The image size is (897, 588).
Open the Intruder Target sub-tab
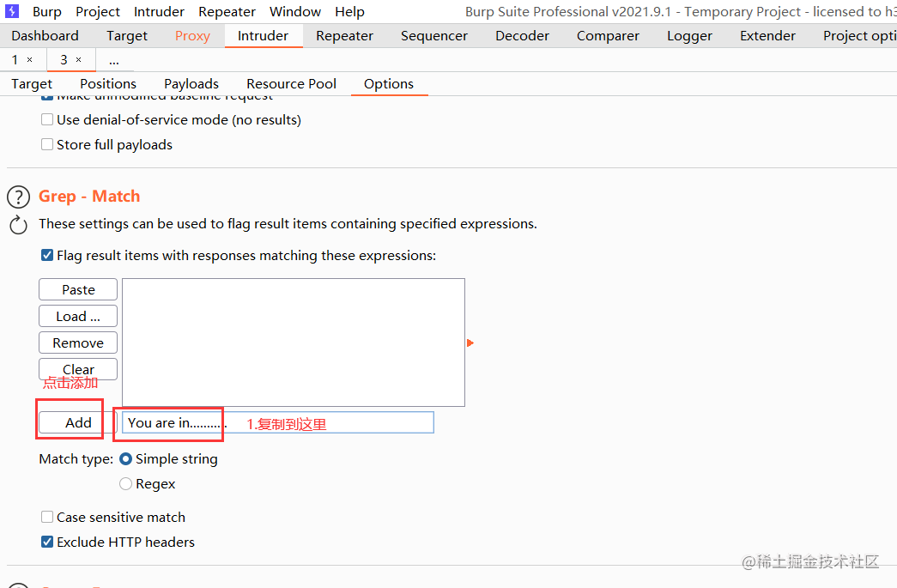click(32, 84)
